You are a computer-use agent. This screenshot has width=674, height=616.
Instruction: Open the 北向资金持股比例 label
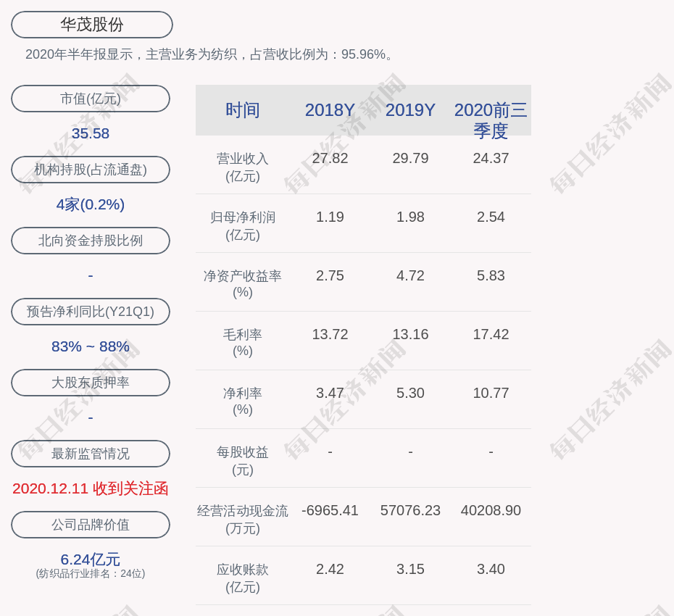(x=91, y=241)
